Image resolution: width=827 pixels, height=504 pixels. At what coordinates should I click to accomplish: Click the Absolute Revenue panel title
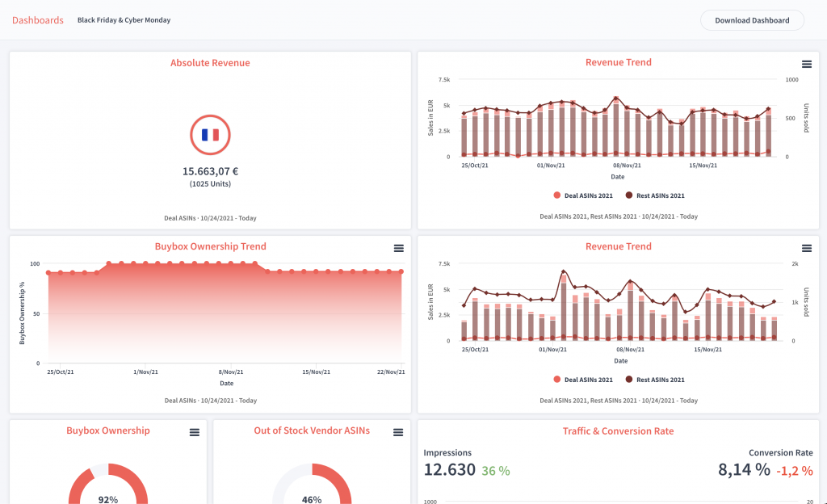click(210, 63)
